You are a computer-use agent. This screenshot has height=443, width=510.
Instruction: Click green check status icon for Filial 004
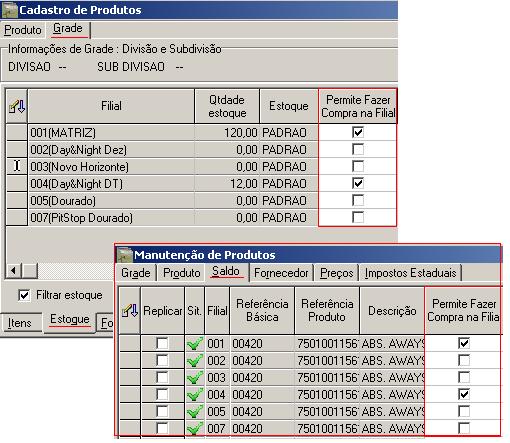tap(195, 395)
